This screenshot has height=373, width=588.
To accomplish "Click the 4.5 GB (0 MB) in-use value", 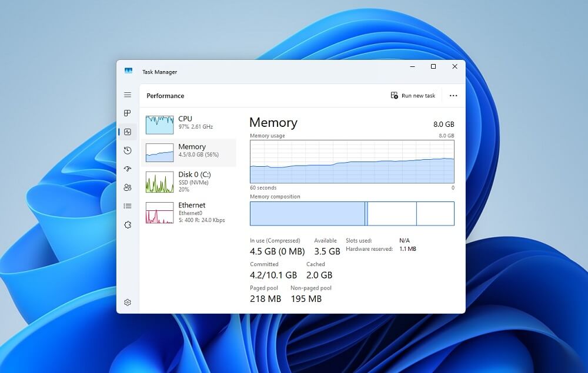I will coord(277,251).
